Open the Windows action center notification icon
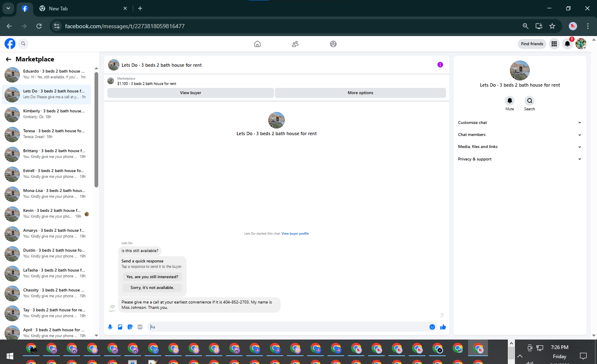The image size is (597, 364). click(x=583, y=356)
